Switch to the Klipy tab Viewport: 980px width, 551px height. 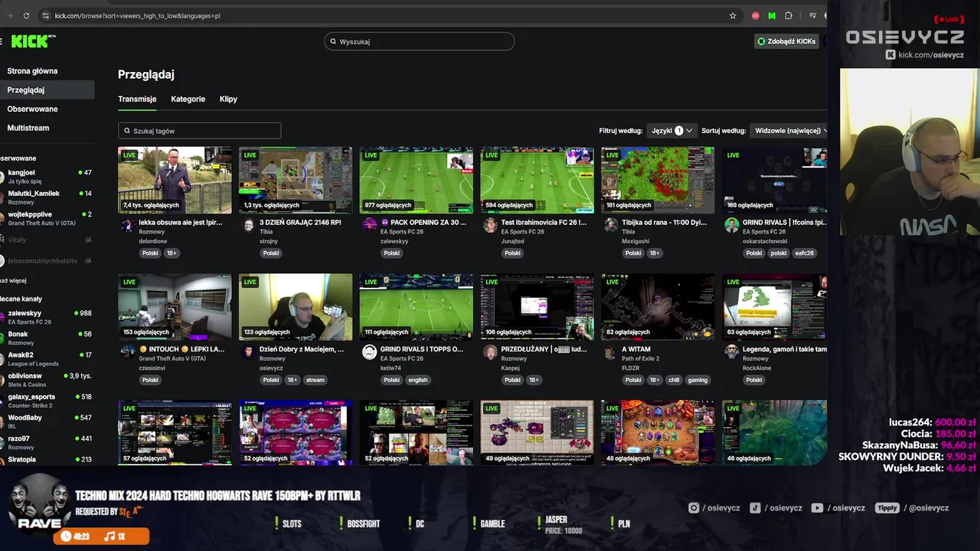(228, 99)
